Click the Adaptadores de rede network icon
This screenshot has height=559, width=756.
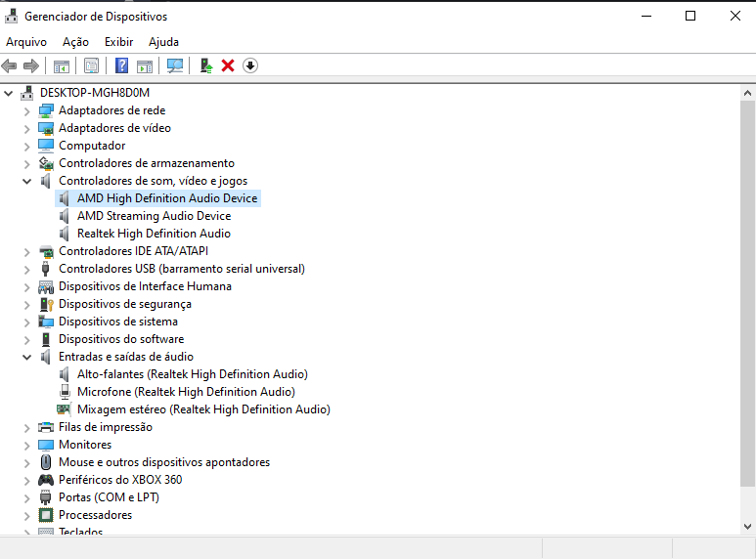pyautogui.click(x=46, y=110)
